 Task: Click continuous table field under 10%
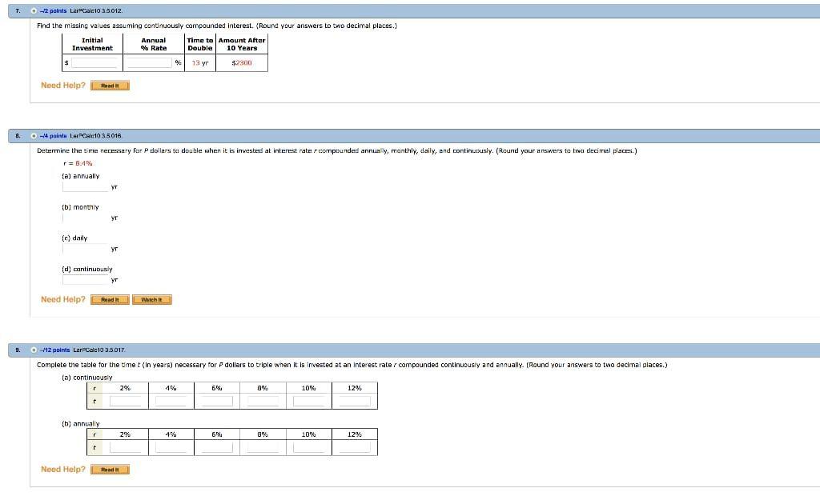pyautogui.click(x=308, y=401)
